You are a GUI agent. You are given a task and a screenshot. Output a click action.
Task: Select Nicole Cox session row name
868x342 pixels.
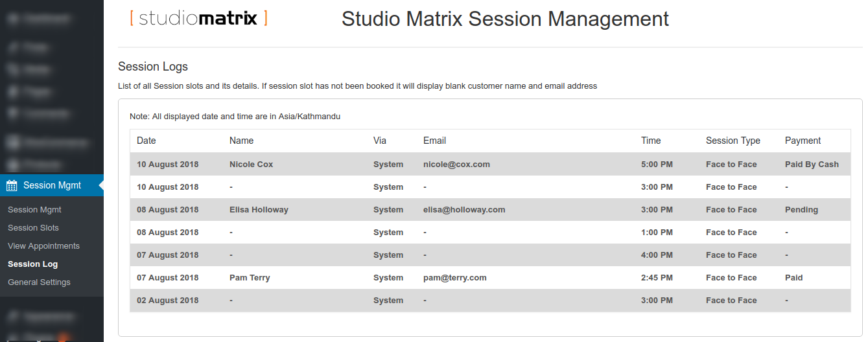(x=251, y=165)
